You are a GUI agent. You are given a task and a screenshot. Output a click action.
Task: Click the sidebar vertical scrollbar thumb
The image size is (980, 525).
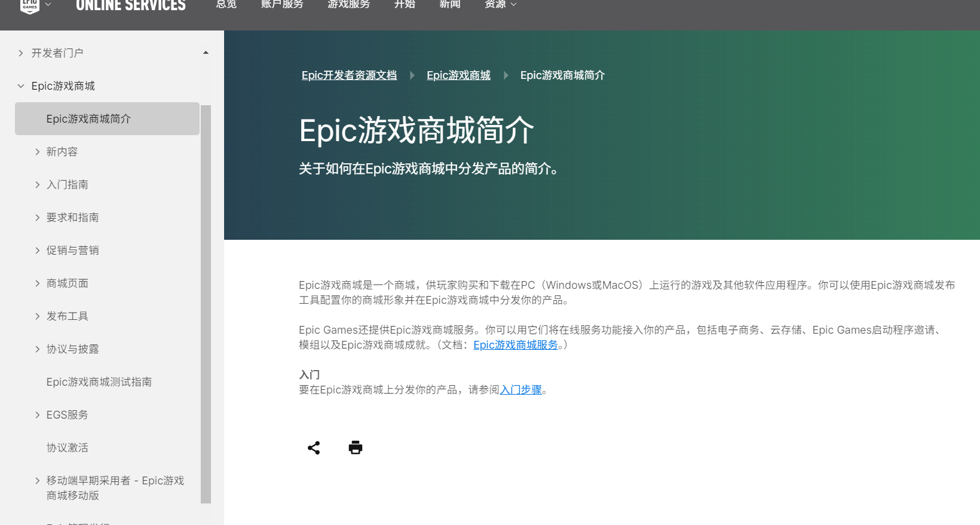pyautogui.click(x=206, y=304)
